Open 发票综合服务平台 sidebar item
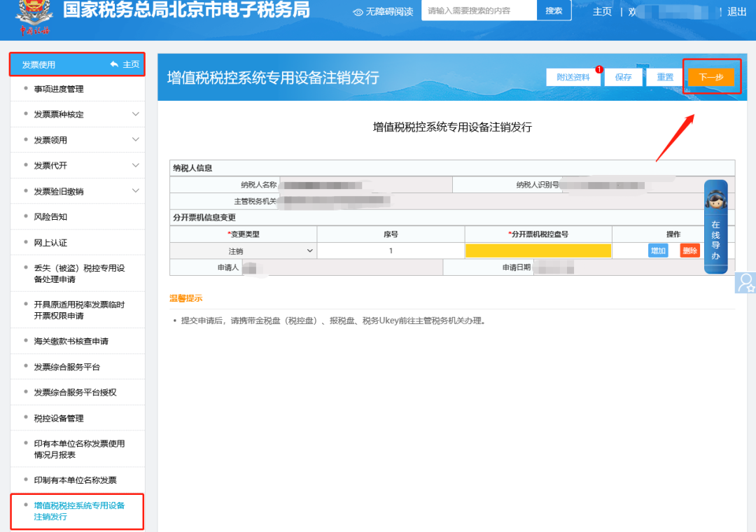This screenshot has width=756, height=532. point(66,367)
